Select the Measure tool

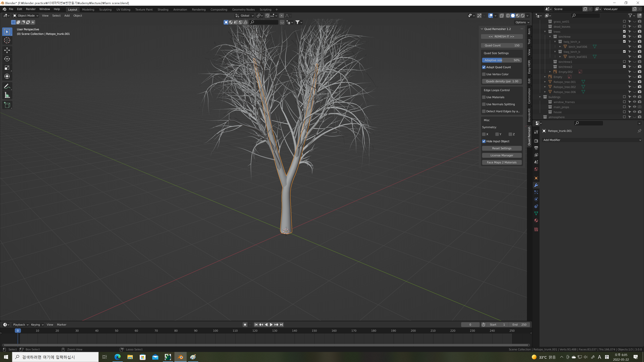(7, 95)
